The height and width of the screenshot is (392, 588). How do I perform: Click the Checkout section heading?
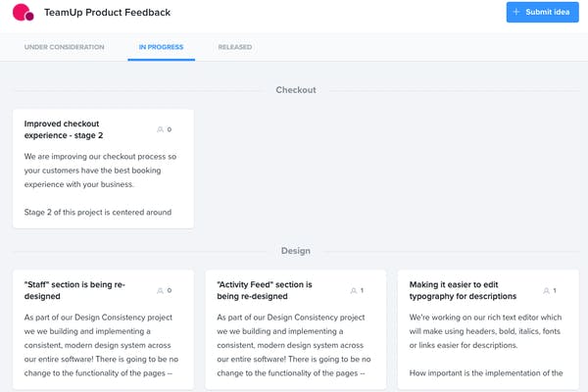(296, 90)
